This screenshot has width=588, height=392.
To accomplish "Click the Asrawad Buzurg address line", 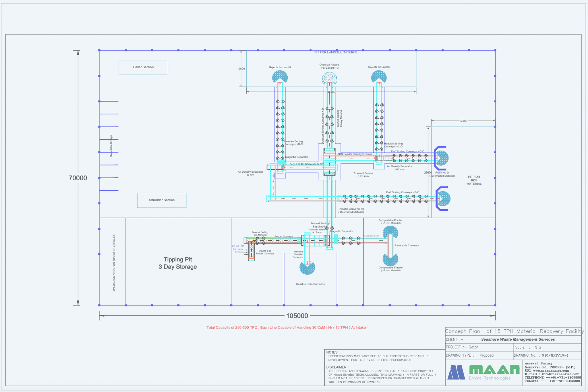I will [538, 364].
